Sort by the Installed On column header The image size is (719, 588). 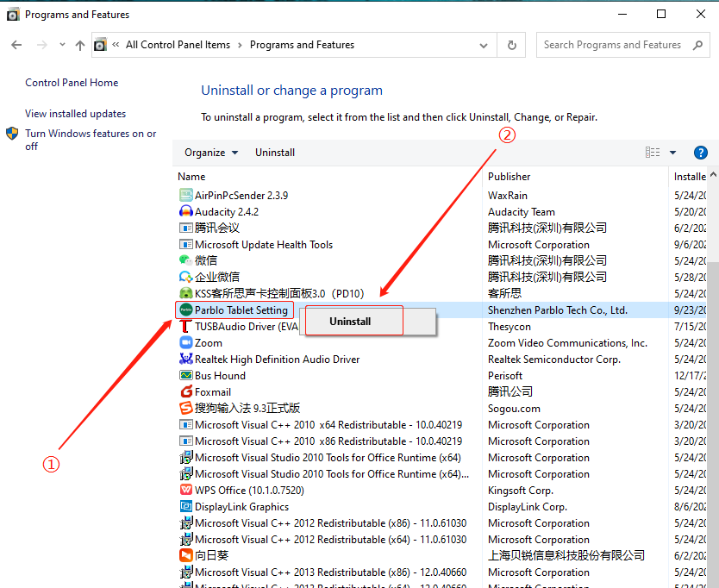click(x=689, y=177)
